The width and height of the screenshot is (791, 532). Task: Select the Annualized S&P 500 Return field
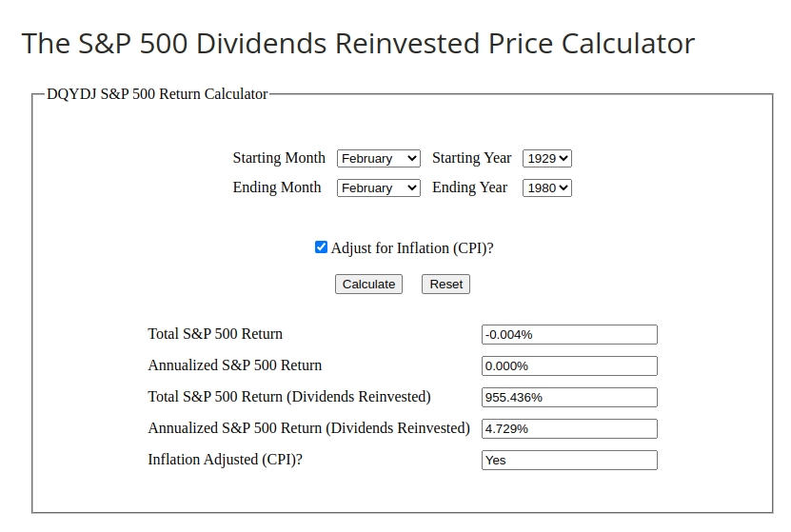[569, 366]
